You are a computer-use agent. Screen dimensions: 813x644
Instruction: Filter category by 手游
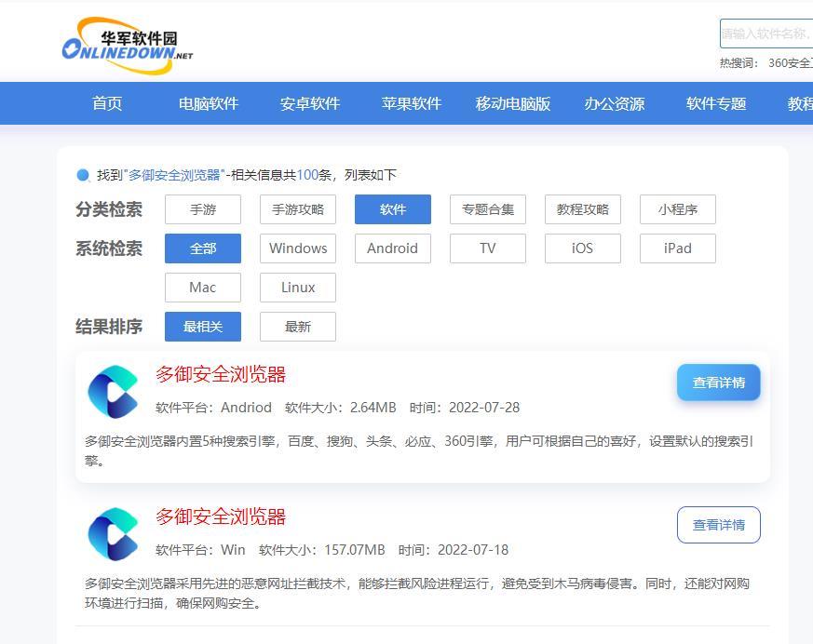(203, 209)
